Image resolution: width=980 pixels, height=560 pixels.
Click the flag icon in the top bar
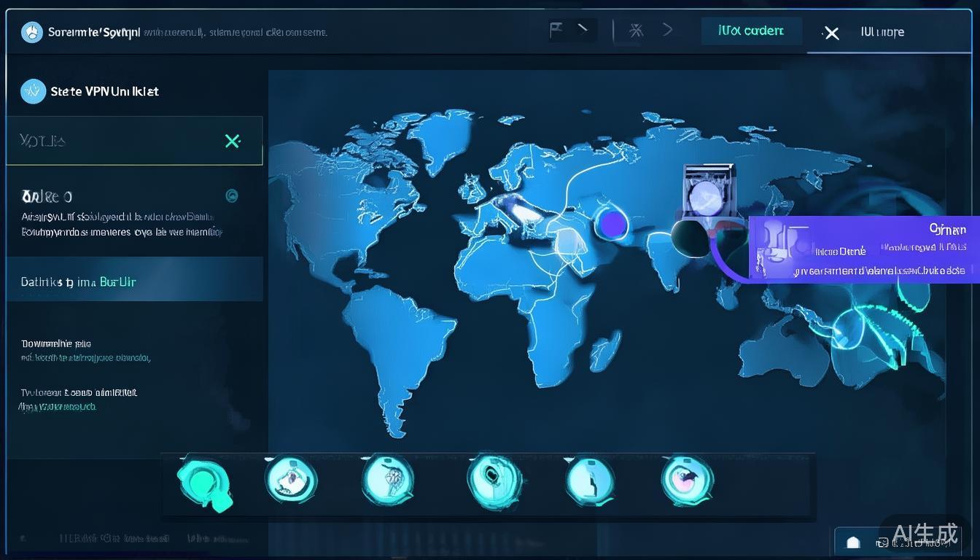coord(556,31)
